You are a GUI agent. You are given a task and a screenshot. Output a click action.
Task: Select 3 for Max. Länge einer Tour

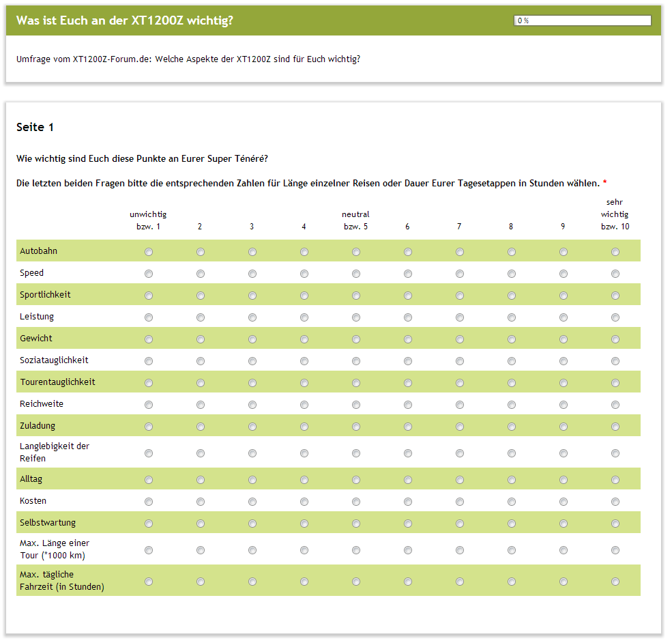click(x=252, y=550)
